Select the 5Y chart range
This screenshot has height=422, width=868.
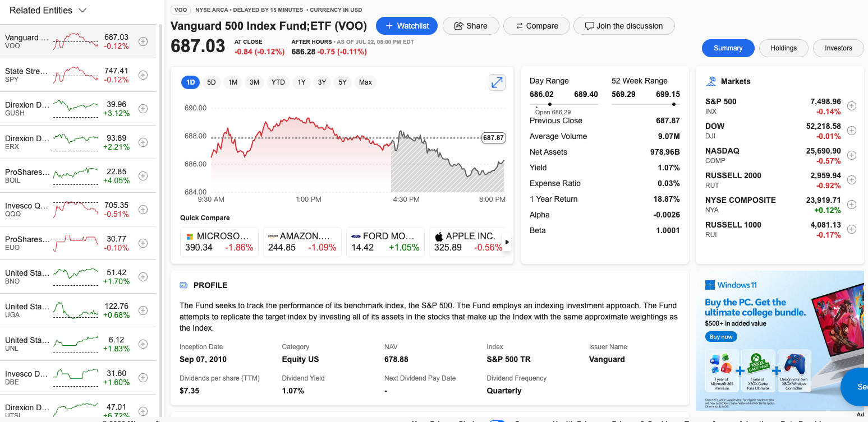coord(343,82)
